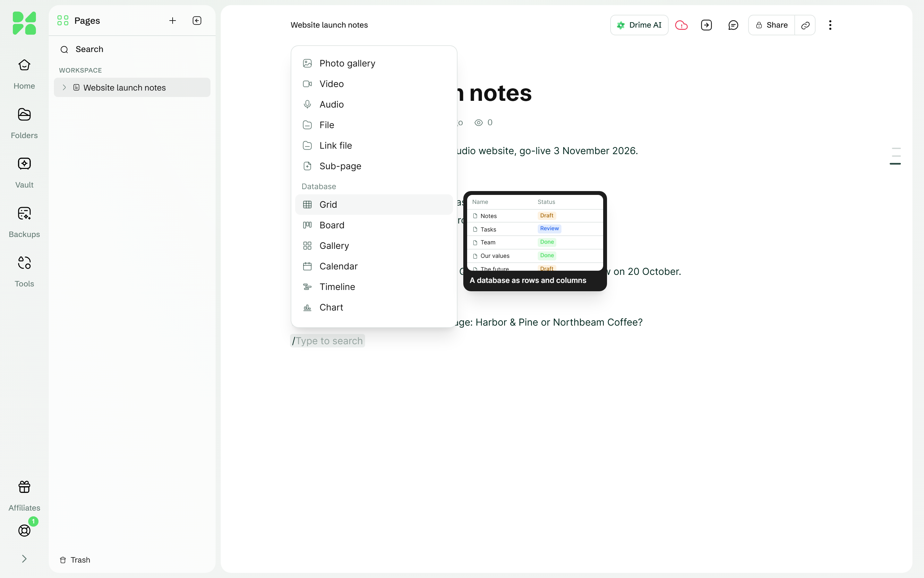Open the Trash
This screenshot has width=924, height=578.
[75, 560]
